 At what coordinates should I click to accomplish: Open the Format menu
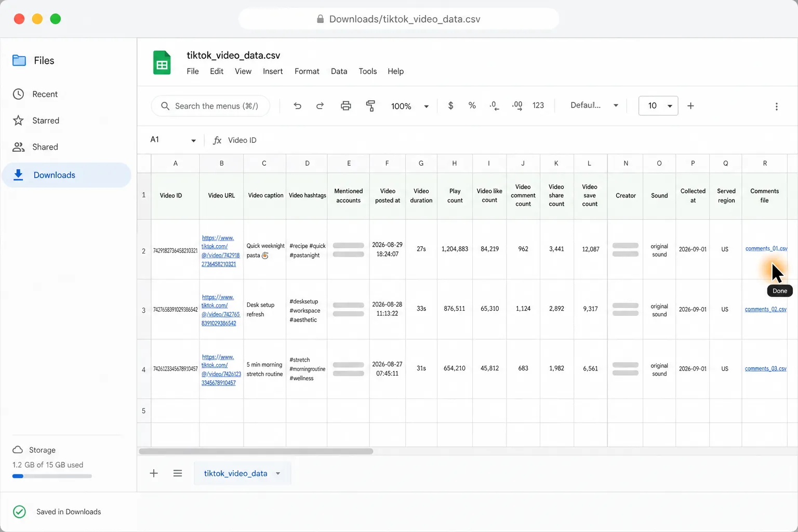point(307,71)
